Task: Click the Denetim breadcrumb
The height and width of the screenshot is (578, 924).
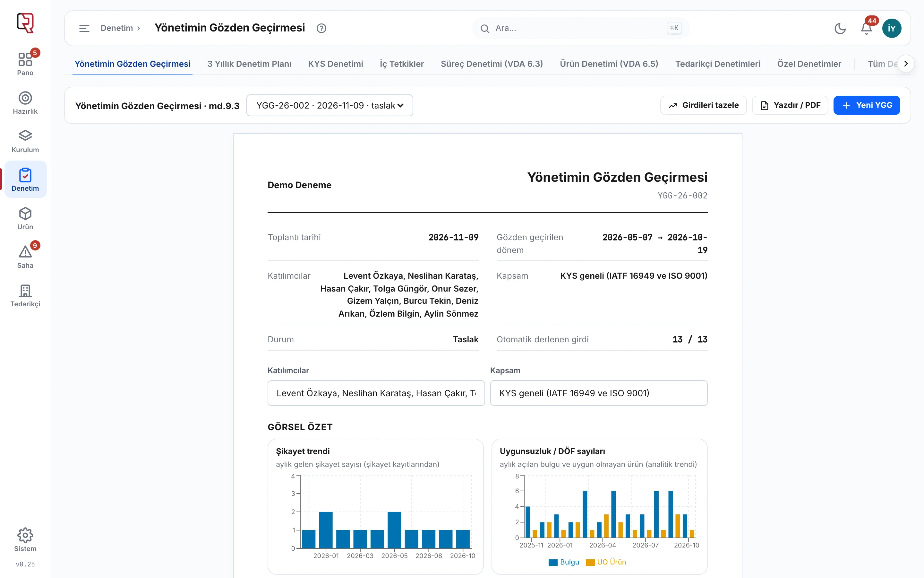Action: [117, 28]
